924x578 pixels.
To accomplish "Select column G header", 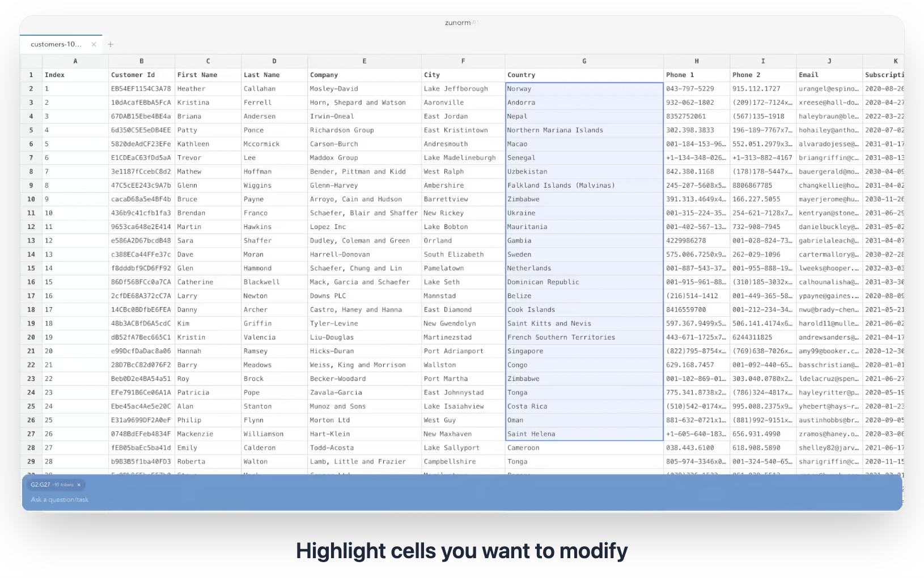I will 584,61.
